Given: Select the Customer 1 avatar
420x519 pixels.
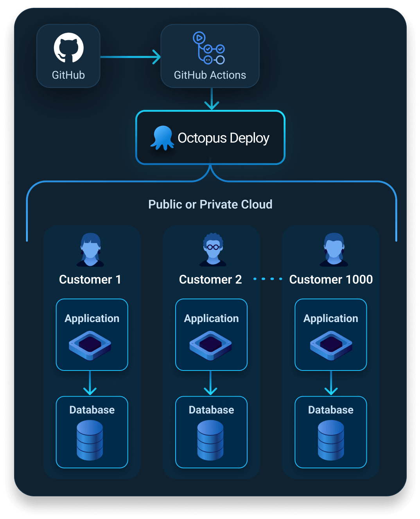Looking at the screenshot, I should coord(90,250).
